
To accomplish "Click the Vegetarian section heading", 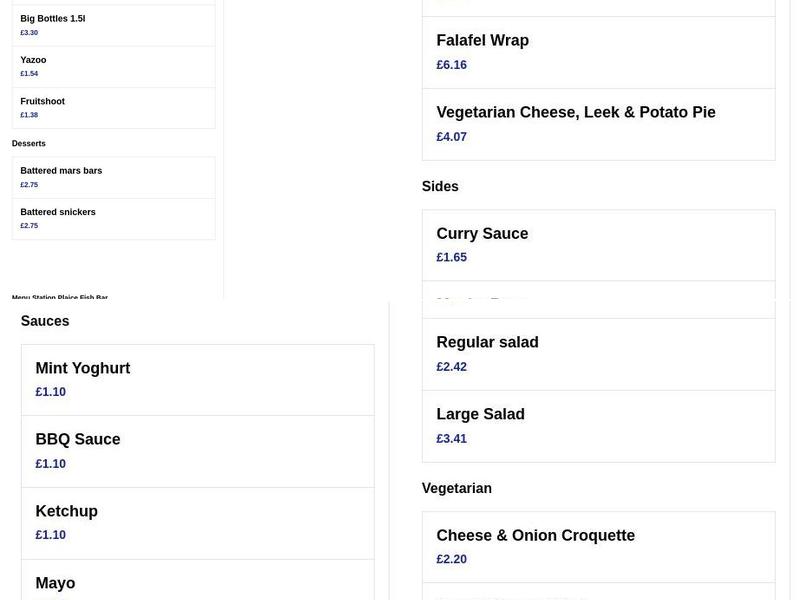I will [x=456, y=488].
